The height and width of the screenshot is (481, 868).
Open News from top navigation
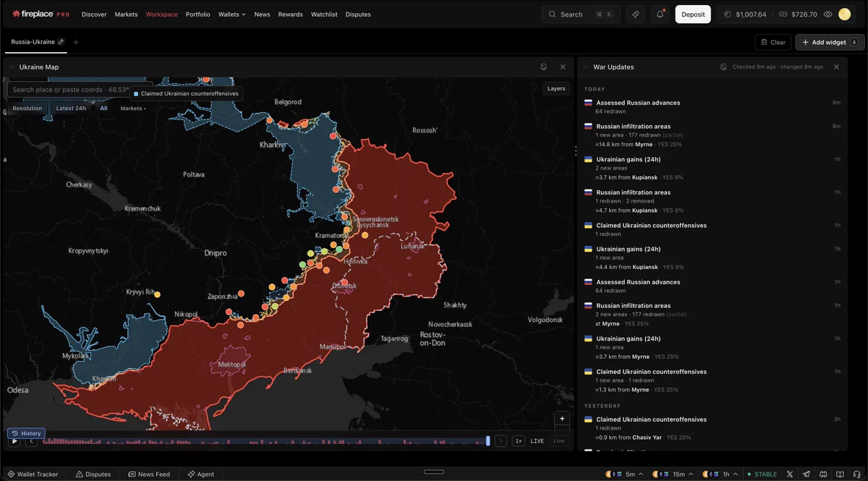click(x=262, y=14)
